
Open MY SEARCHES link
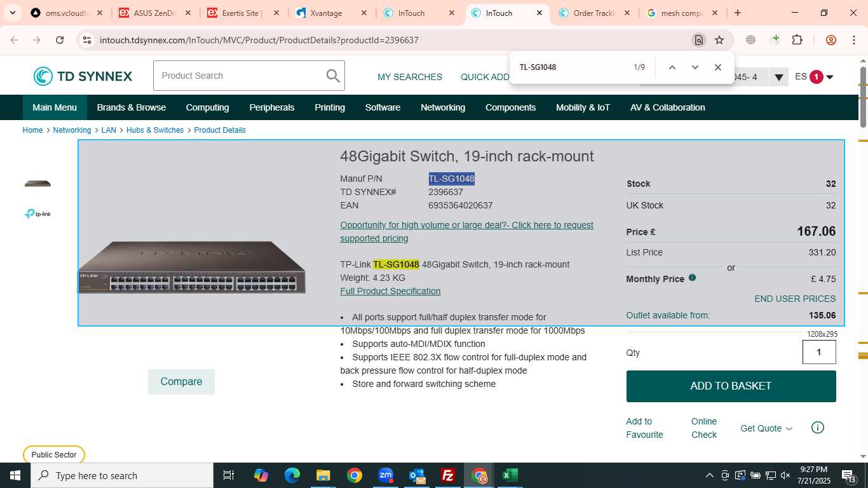[x=410, y=77]
